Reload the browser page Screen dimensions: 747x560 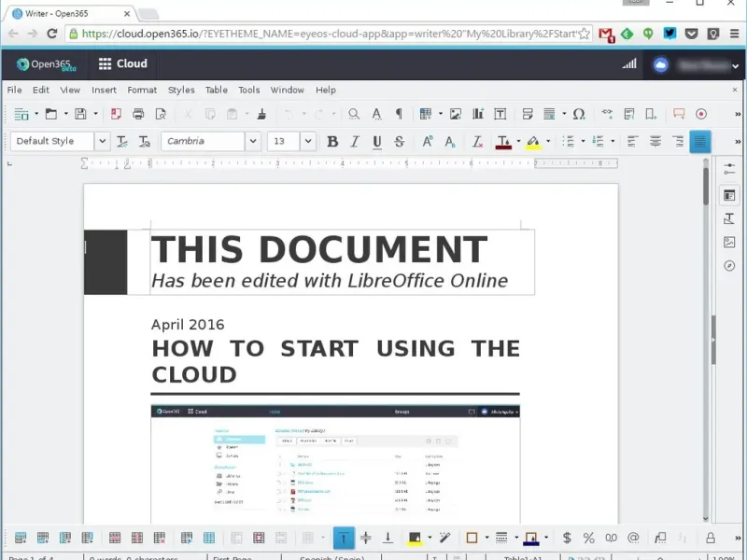(x=52, y=34)
